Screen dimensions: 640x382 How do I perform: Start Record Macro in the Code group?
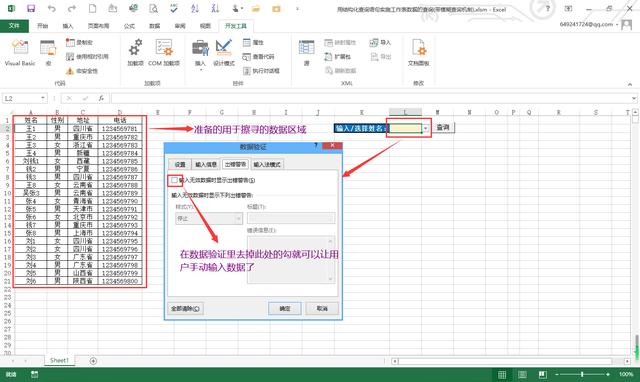click(80, 42)
